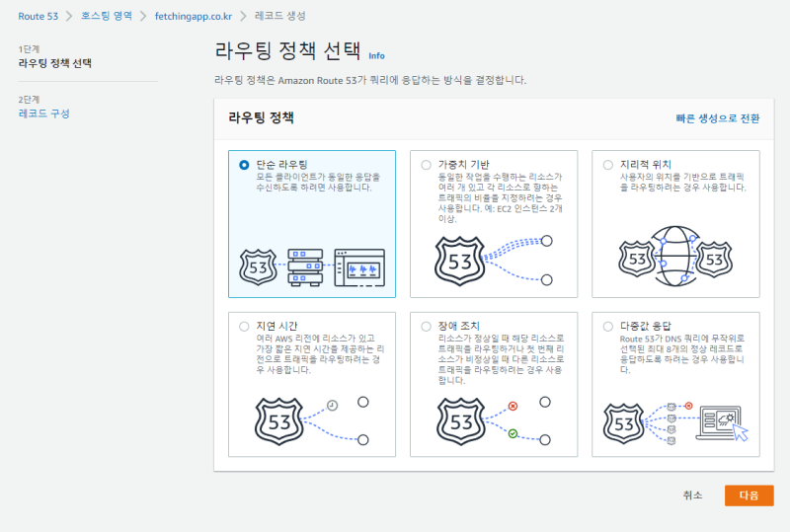Click the 지리적 위치 card description
This screenshot has height=532, width=790.
pyautogui.click(x=682, y=183)
